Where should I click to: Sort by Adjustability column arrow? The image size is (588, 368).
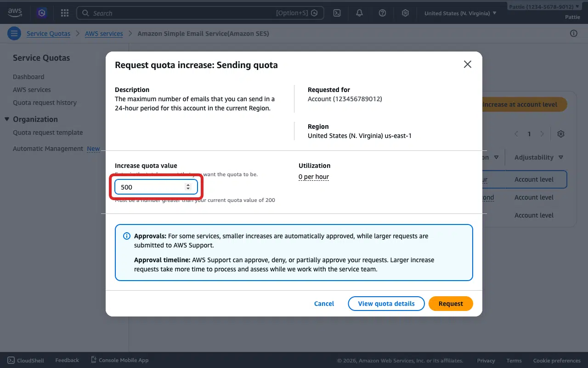click(561, 157)
